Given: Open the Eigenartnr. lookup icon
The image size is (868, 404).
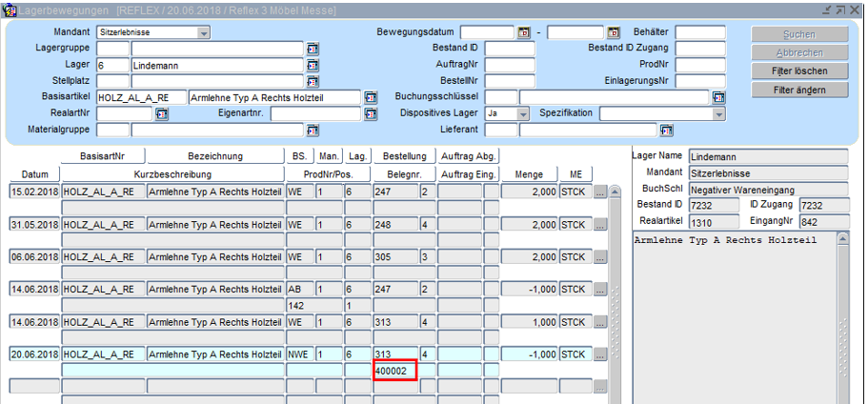Looking at the screenshot, I should pyautogui.click(x=371, y=113).
